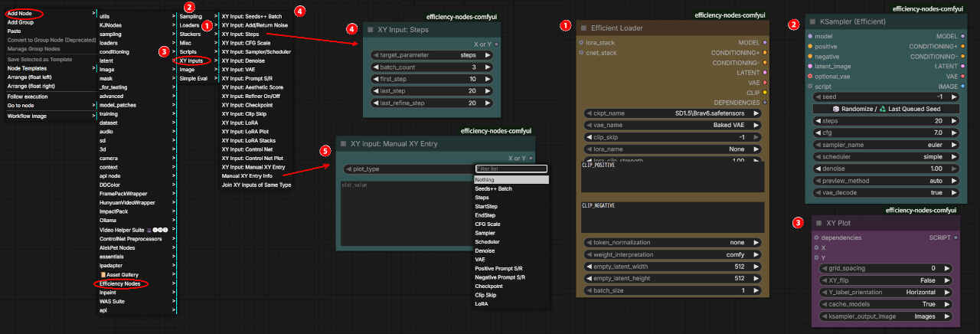The width and height of the screenshot is (980, 334).
Task: Click the SCRIPT output port on XY Plot
Action: tap(955, 238)
